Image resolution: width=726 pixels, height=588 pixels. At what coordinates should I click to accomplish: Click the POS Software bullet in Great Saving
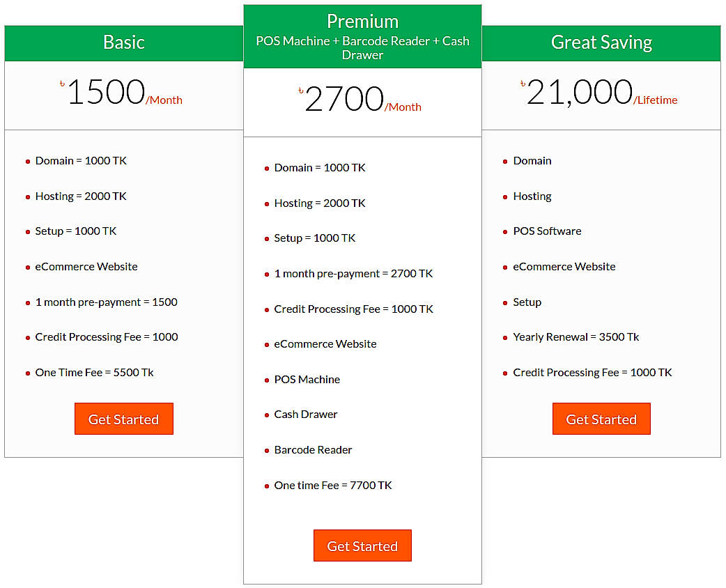547,231
